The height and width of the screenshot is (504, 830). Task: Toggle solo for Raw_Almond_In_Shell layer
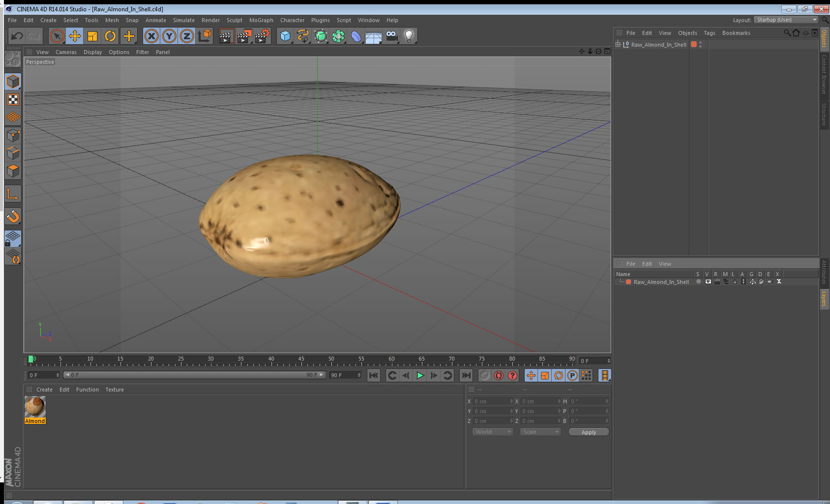[x=698, y=281]
